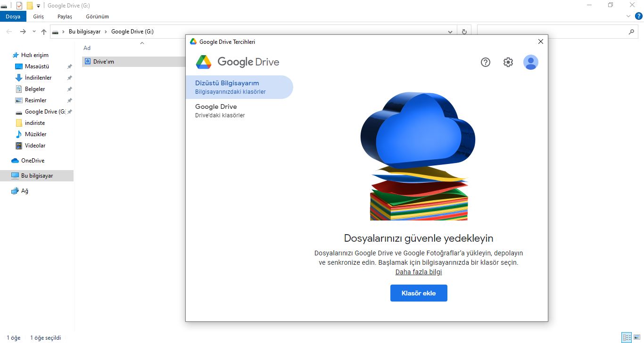Screen dimensions: 644x343
Task: Expand the ribbon chevron
Action: click(x=628, y=16)
